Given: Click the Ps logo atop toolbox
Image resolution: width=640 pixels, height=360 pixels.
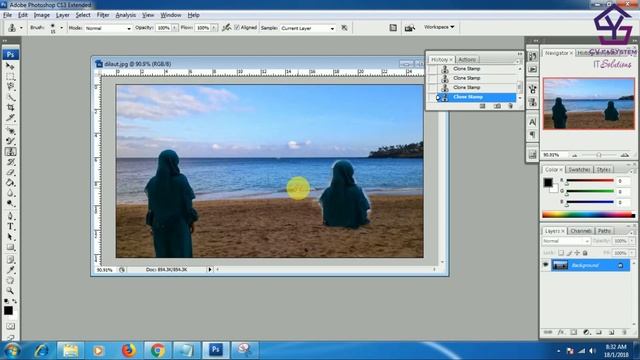Looking at the screenshot, I should pyautogui.click(x=10, y=54).
